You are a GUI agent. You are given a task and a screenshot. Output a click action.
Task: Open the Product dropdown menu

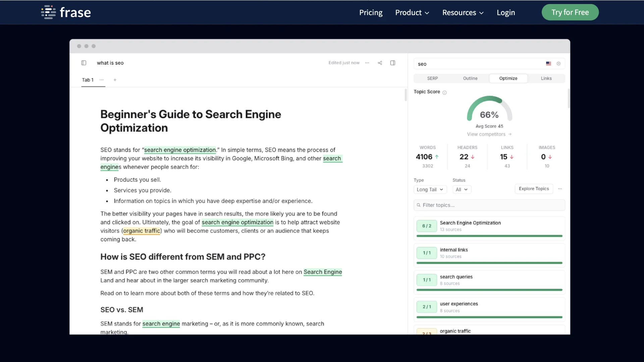[412, 12]
